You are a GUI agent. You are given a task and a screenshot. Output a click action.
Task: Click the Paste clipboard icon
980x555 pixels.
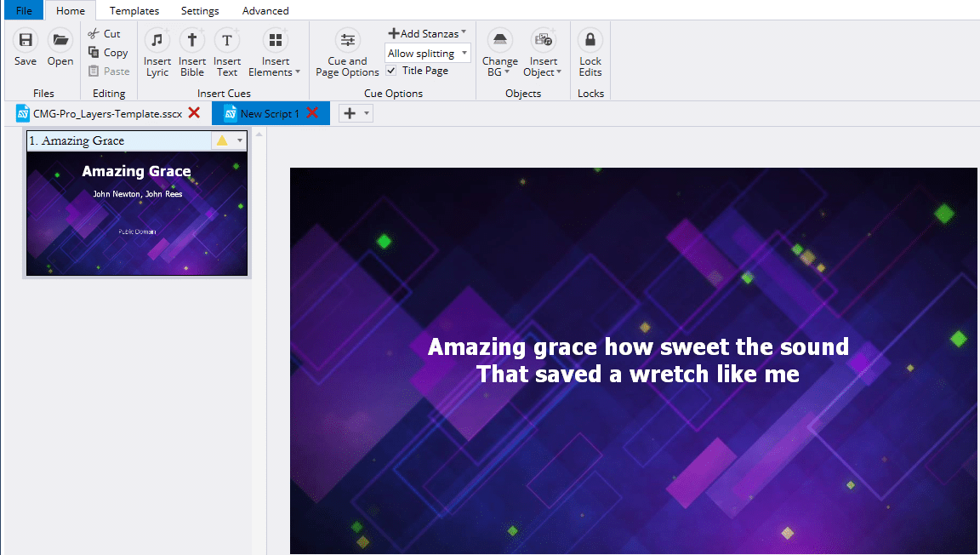pos(94,71)
